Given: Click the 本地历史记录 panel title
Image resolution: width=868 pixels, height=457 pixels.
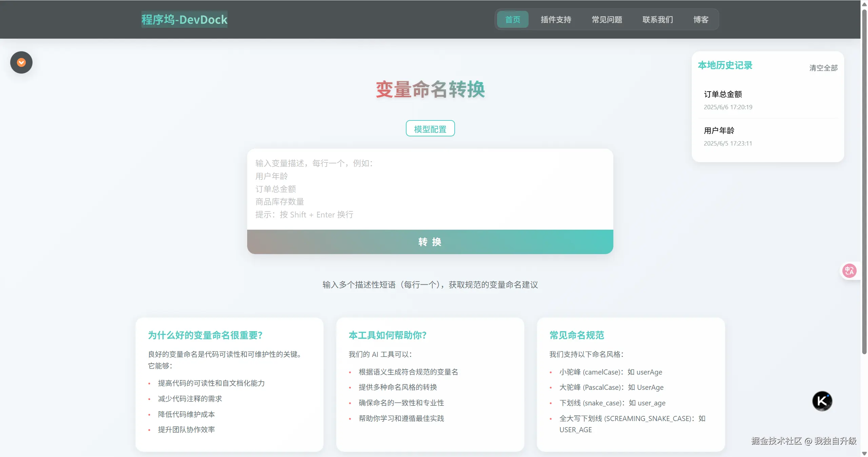Looking at the screenshot, I should pos(725,65).
